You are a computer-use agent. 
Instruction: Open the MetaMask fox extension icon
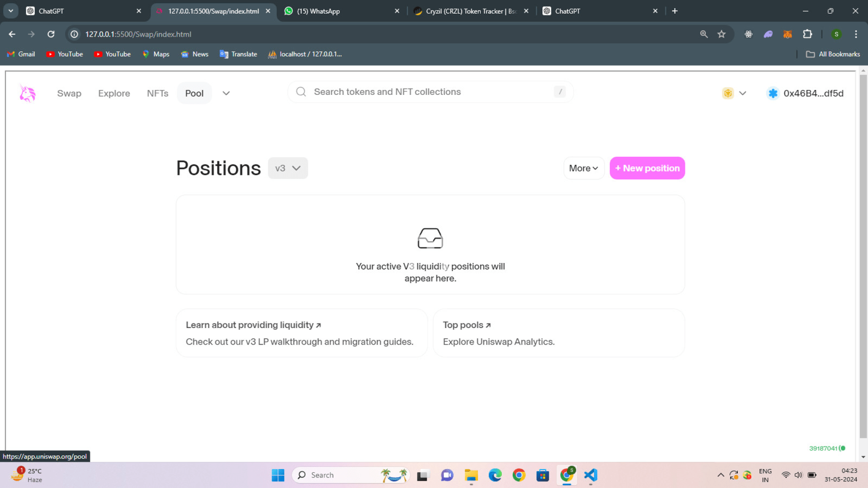(x=788, y=34)
